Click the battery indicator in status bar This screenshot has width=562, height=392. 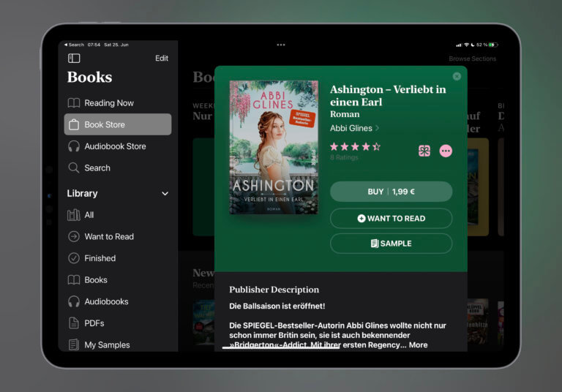pos(493,45)
